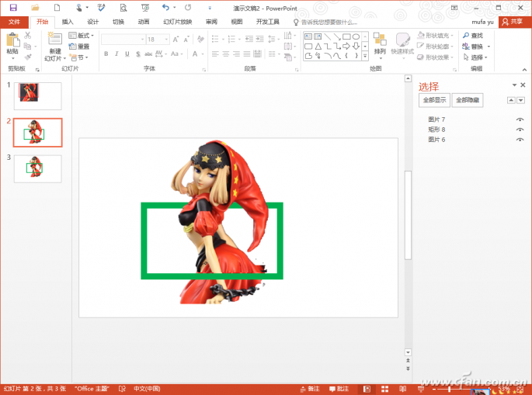Open the font size dropdown
The width and height of the screenshot is (532, 395).
coord(166,40)
